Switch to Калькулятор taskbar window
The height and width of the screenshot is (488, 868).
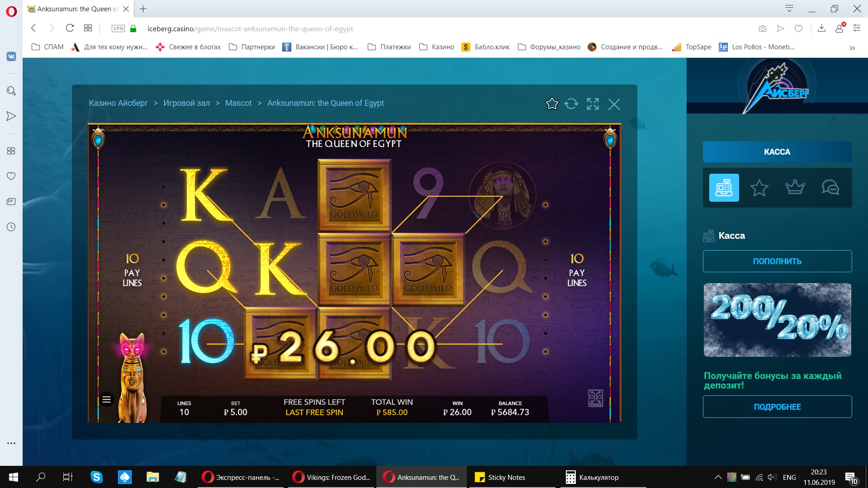point(603,477)
